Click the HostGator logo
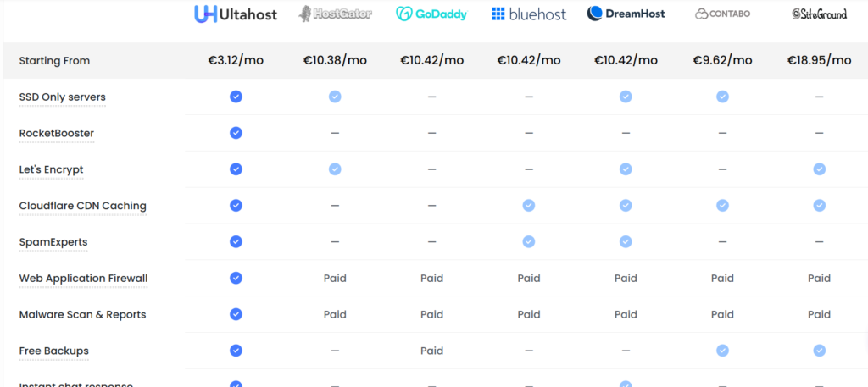The height and width of the screenshot is (387, 868). coord(335,14)
